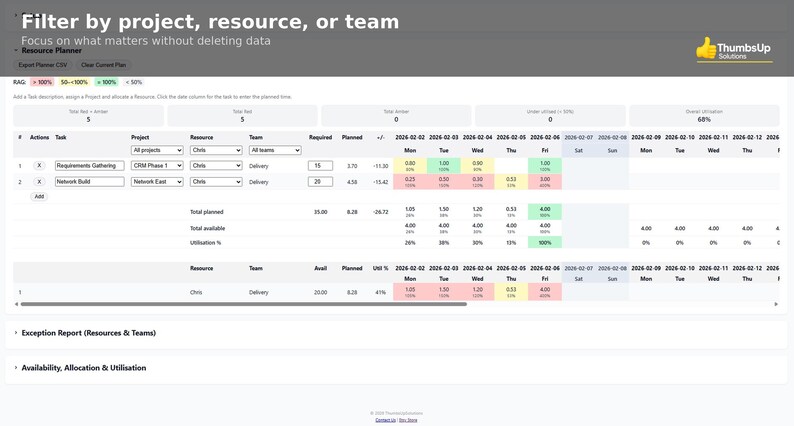
Task: Click the horizontal scrollbar thumb
Action: click(x=244, y=304)
